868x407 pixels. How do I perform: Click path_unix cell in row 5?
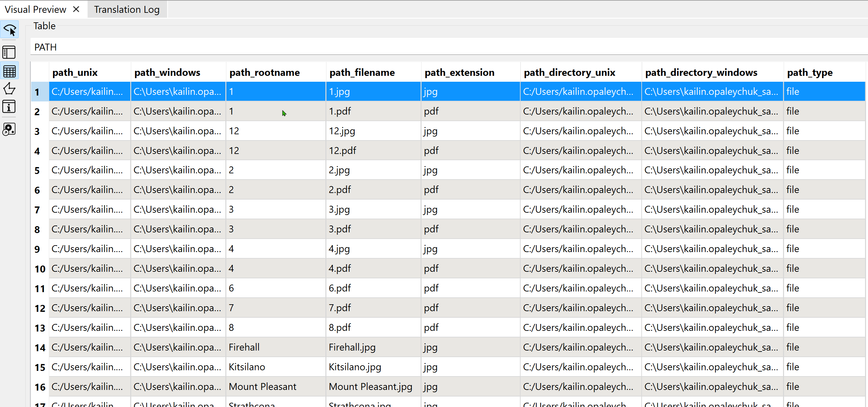tap(90, 170)
